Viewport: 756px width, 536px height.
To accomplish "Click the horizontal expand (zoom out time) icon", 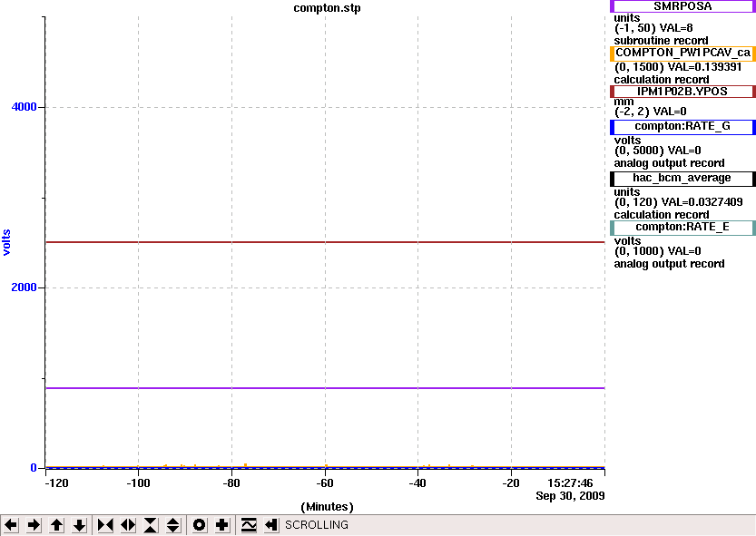I will [128, 525].
